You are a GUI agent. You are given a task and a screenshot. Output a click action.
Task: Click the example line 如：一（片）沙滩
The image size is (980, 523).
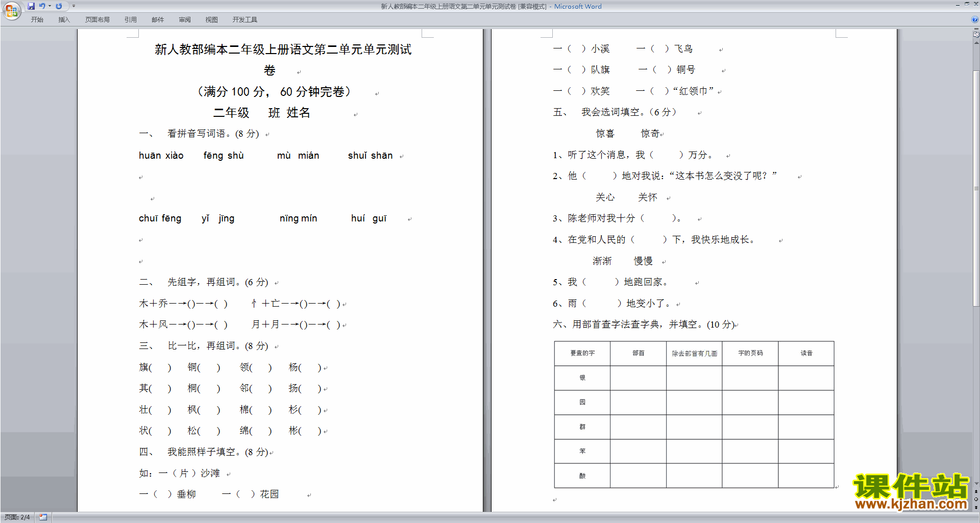tap(179, 474)
